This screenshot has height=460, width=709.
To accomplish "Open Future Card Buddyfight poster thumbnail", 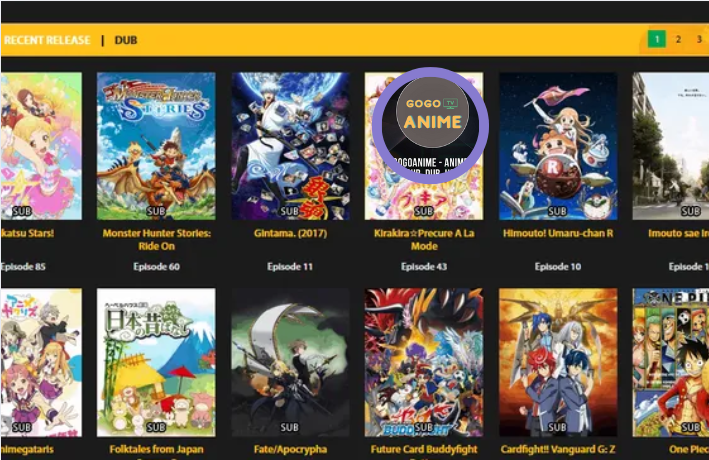I will [424, 362].
